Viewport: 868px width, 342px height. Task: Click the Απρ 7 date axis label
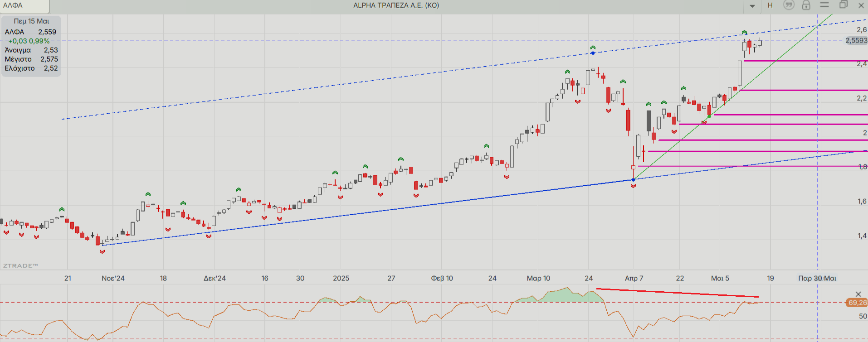pos(634,278)
